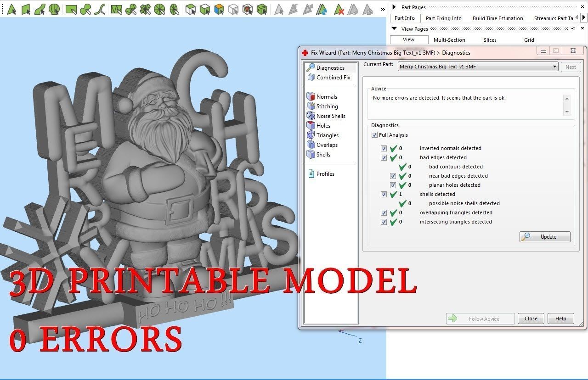Click the Help button

561,319
